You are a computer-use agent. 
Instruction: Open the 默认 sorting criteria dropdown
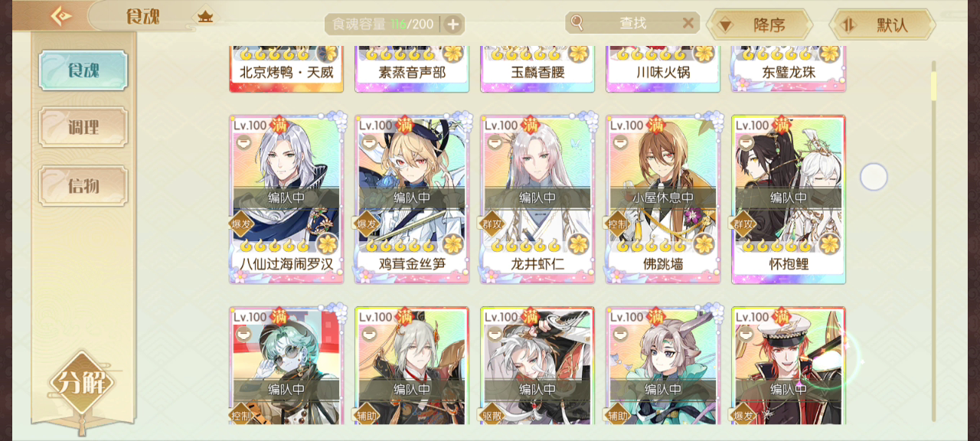coord(882,24)
